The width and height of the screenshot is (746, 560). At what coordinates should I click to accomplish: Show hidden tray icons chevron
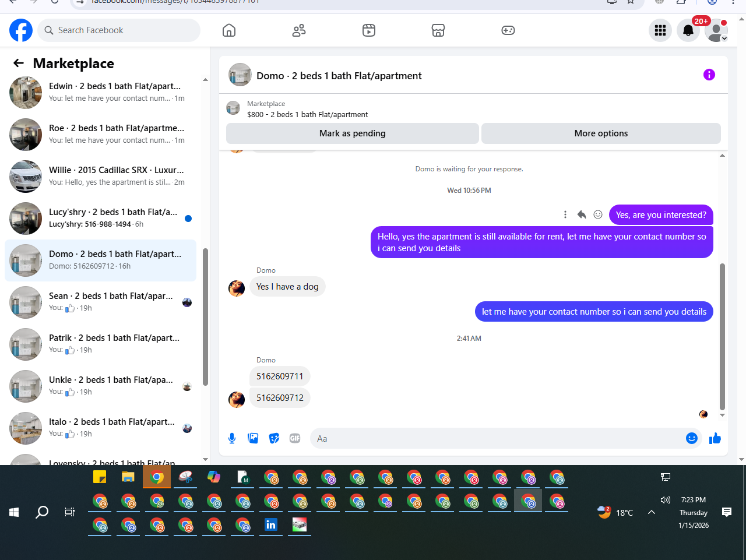click(x=652, y=512)
